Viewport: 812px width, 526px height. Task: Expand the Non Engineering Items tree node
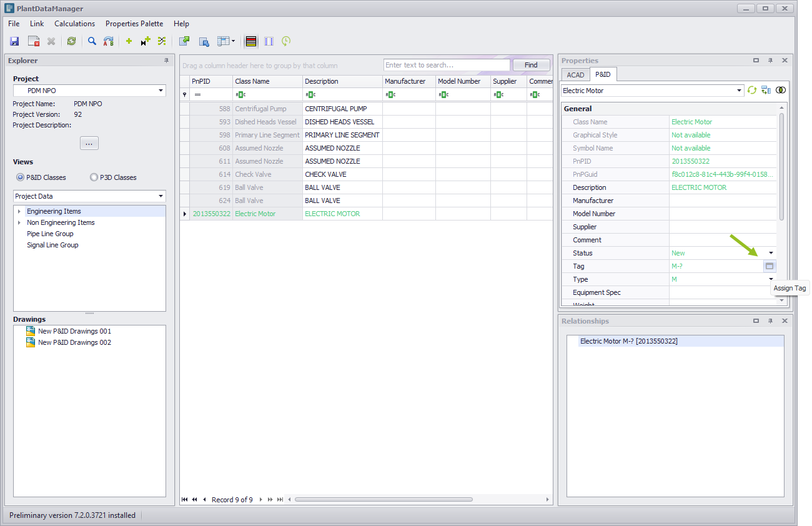(19, 223)
